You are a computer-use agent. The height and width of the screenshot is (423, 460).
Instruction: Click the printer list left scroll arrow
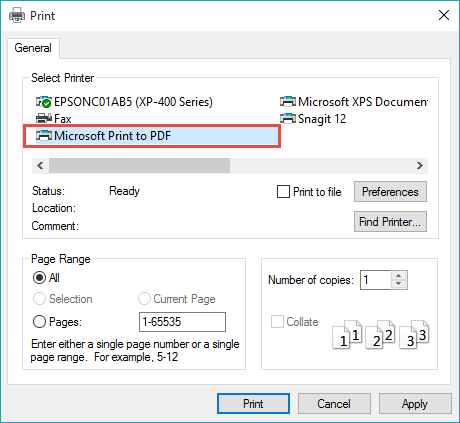pyautogui.click(x=40, y=166)
